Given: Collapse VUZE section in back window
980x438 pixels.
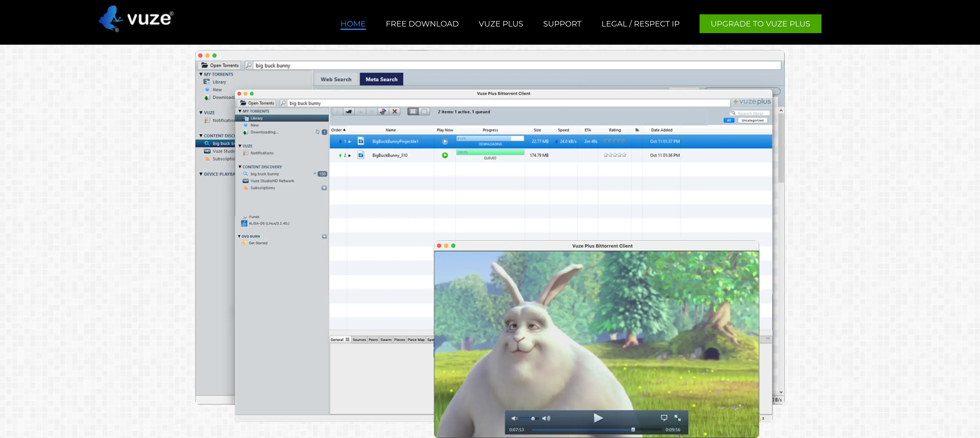Looking at the screenshot, I should tap(201, 113).
